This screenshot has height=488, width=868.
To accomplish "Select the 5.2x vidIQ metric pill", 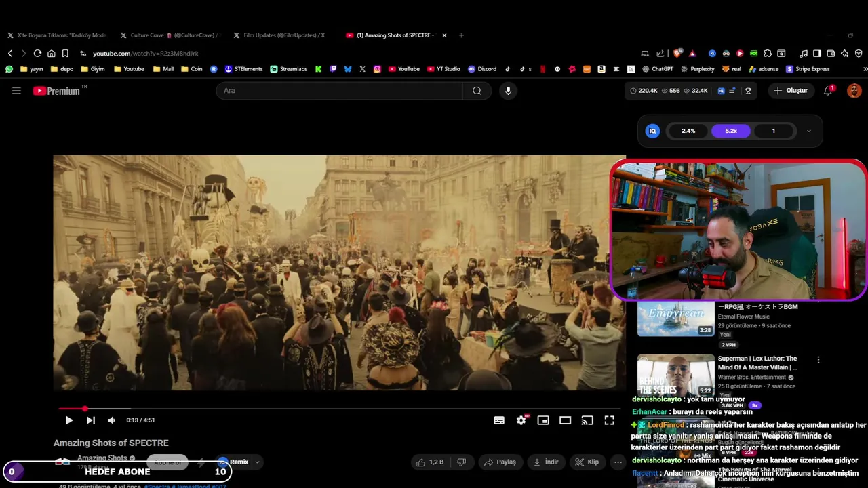I will 731,131.
